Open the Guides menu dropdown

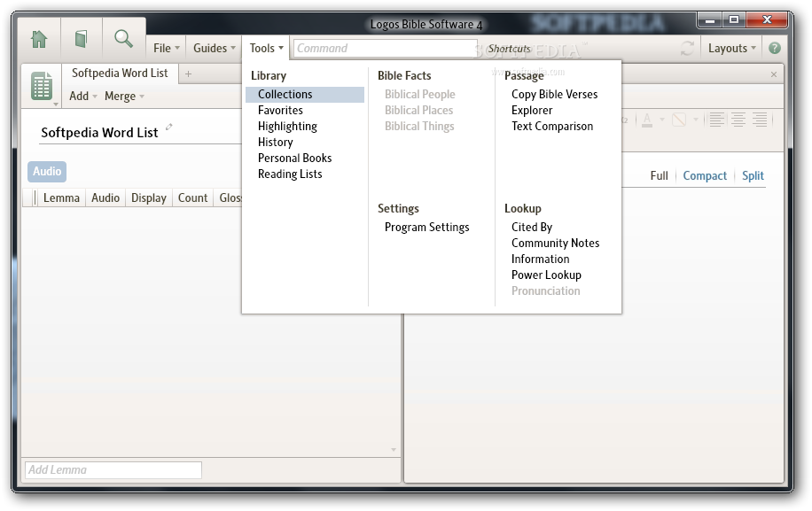coord(215,48)
